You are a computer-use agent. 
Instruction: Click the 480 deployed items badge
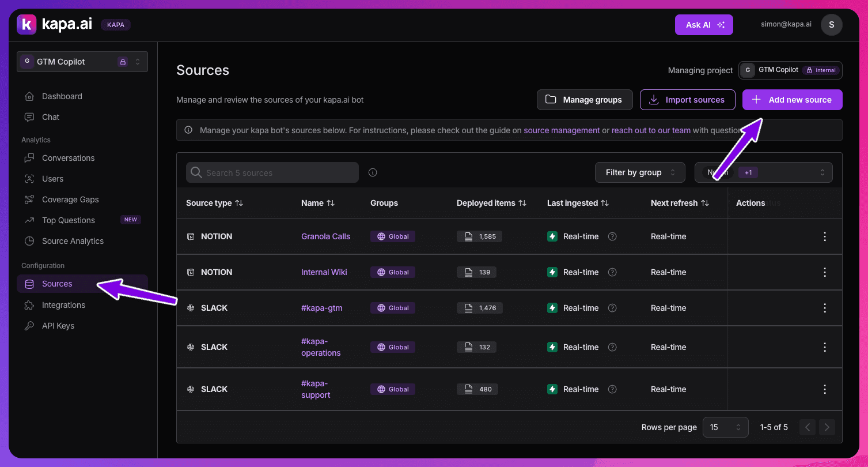(x=477, y=389)
